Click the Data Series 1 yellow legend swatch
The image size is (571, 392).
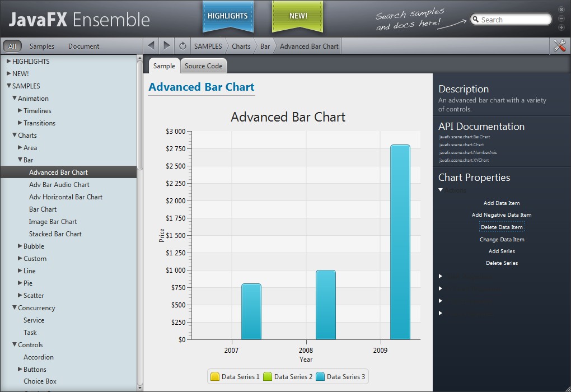[214, 377]
